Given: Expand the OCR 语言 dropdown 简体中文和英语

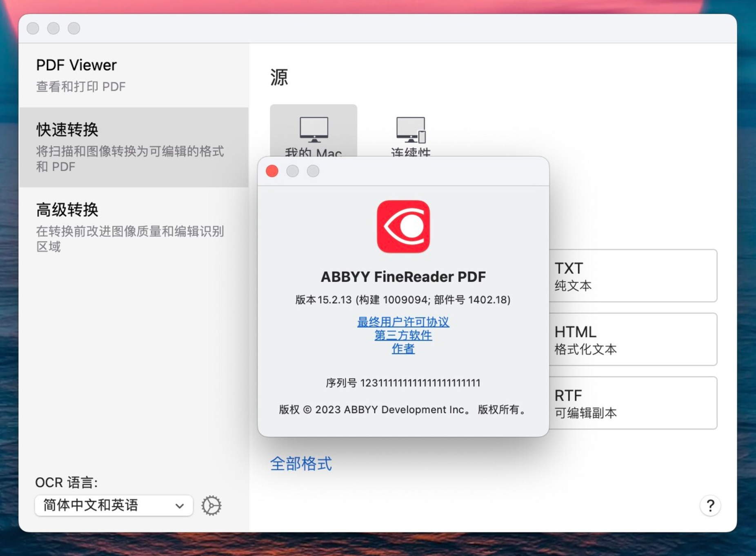Looking at the screenshot, I should 114,505.
